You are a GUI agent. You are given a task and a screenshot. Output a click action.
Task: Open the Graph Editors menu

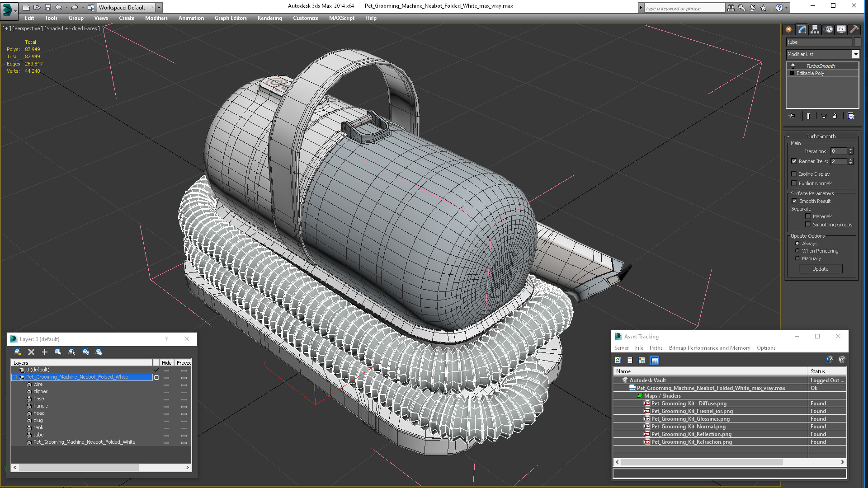[x=231, y=18]
